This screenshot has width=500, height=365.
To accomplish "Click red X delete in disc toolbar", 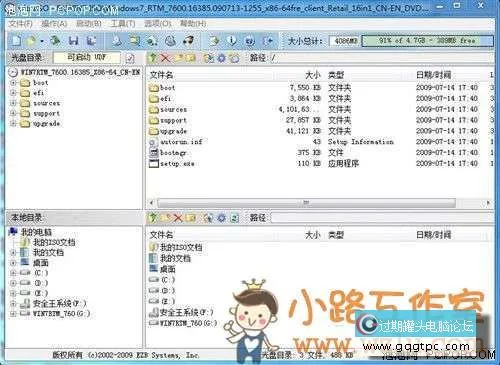I will point(165,58).
